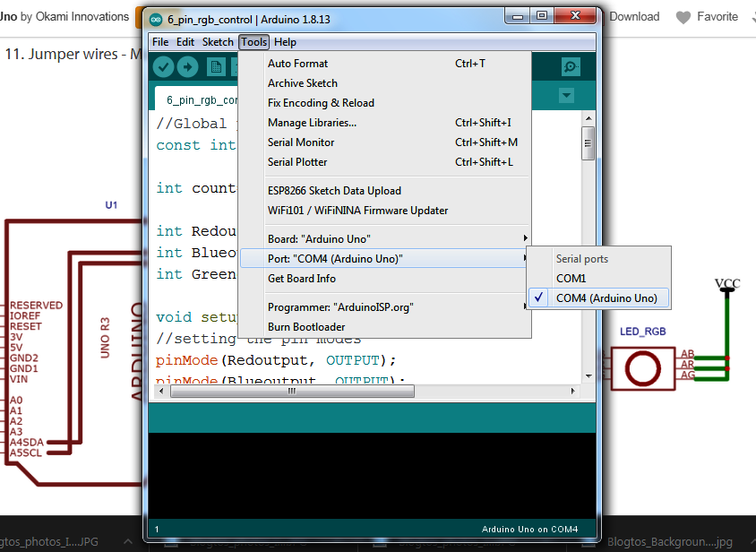
Task: Click the Ctrl+Shift+M shortcut text
Action: pyautogui.click(x=486, y=142)
